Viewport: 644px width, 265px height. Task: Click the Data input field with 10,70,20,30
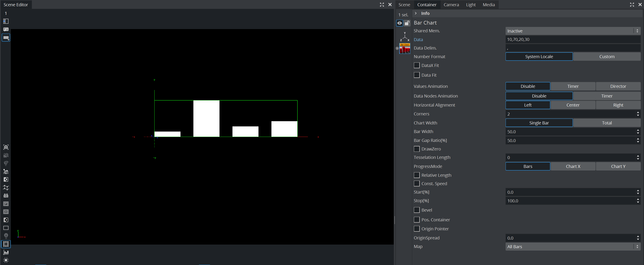(x=573, y=39)
